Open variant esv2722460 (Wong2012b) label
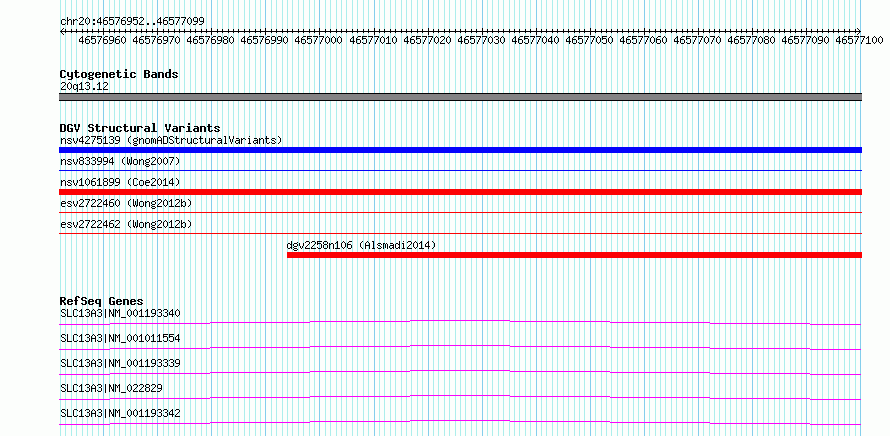 [x=126, y=203]
